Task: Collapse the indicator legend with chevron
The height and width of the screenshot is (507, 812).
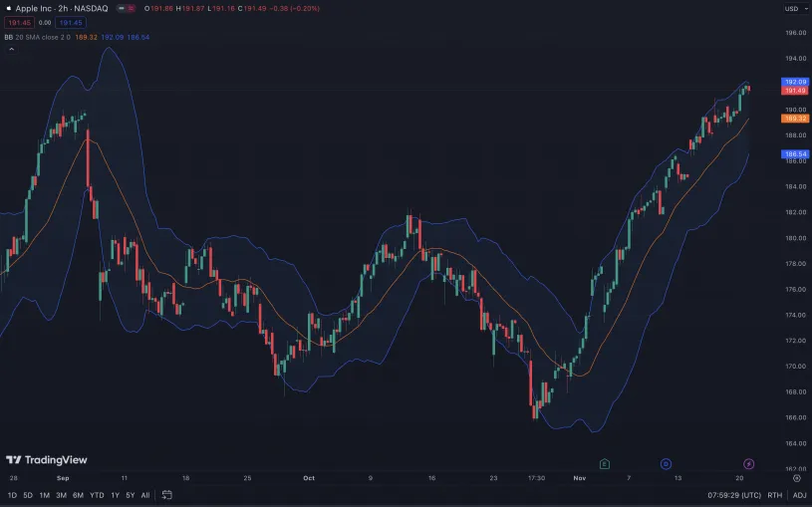Action: (x=11, y=49)
